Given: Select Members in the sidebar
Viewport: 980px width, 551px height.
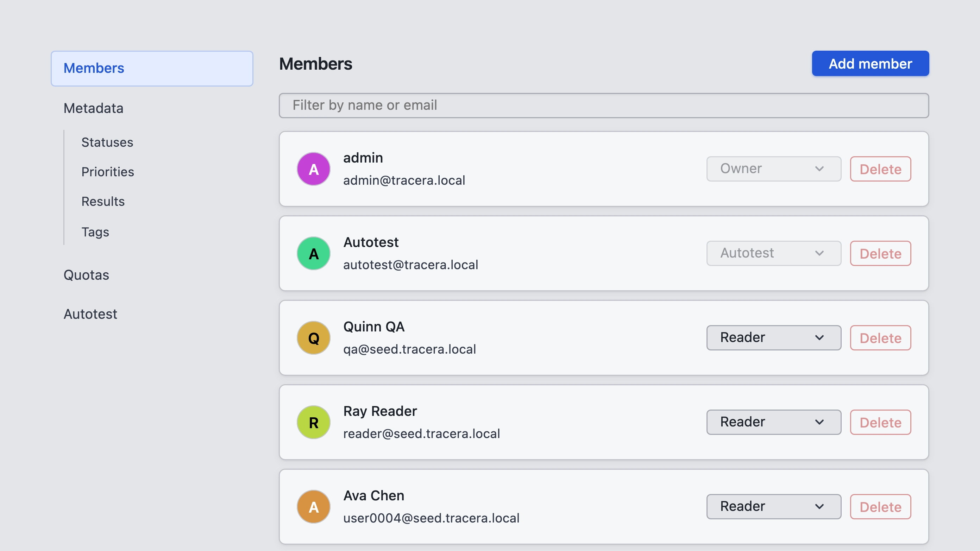Looking at the screenshot, I should [152, 69].
